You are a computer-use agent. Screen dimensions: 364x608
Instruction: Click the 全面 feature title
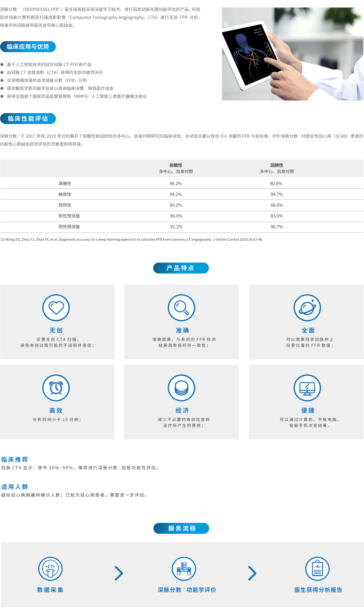(308, 330)
